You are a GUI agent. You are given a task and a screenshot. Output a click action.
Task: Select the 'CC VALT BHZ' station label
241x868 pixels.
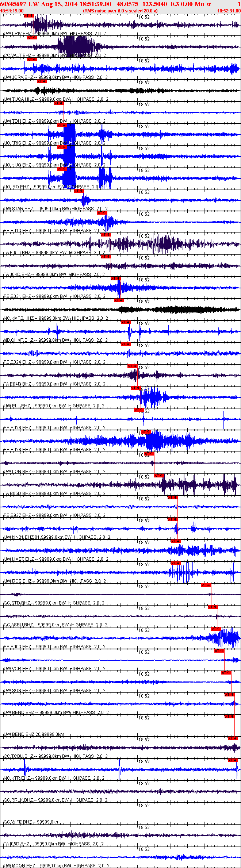(18, 55)
